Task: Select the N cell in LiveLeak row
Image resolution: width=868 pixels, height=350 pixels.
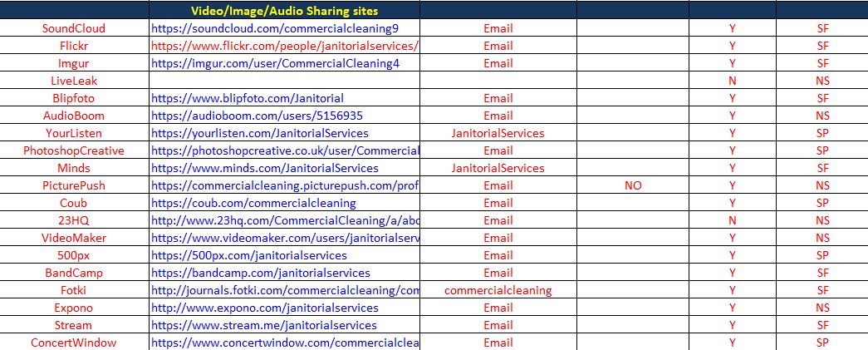Action: [733, 81]
